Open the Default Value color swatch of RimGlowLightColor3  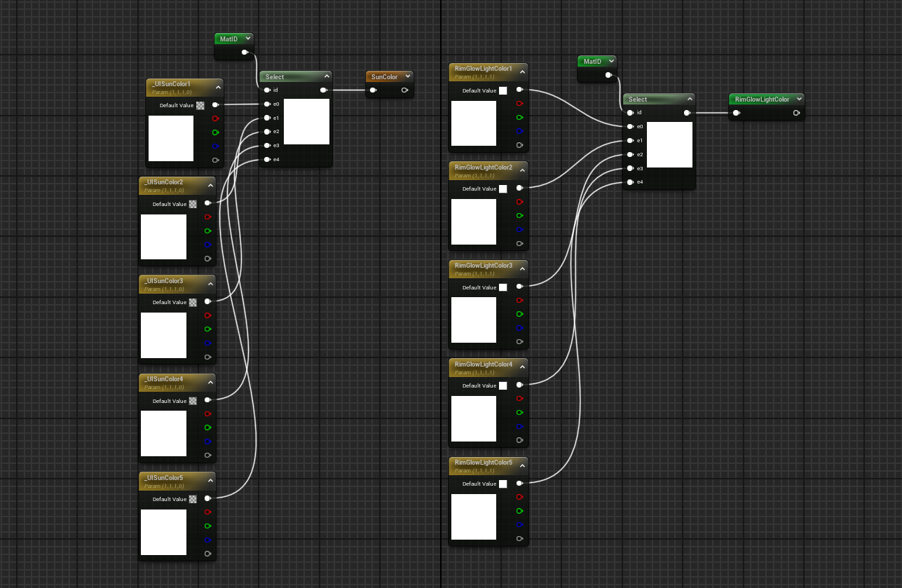pos(503,287)
